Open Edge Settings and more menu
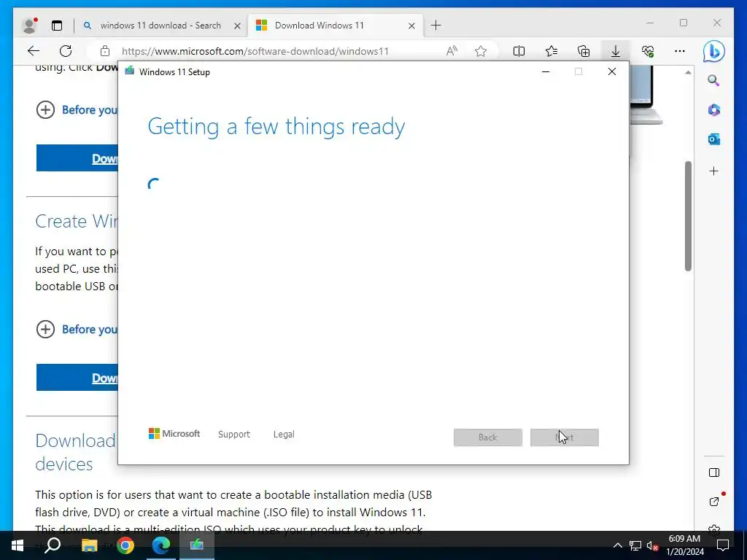The image size is (747, 560). click(x=680, y=51)
